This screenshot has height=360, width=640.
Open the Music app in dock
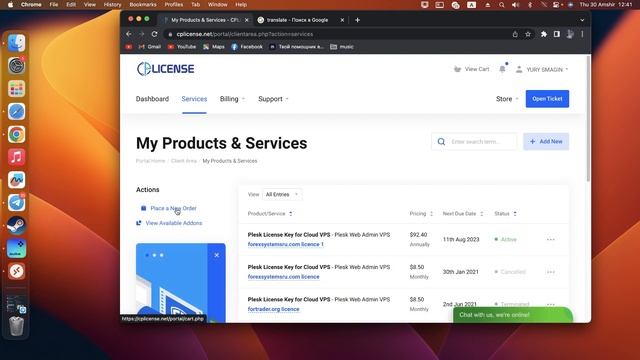coord(16,157)
